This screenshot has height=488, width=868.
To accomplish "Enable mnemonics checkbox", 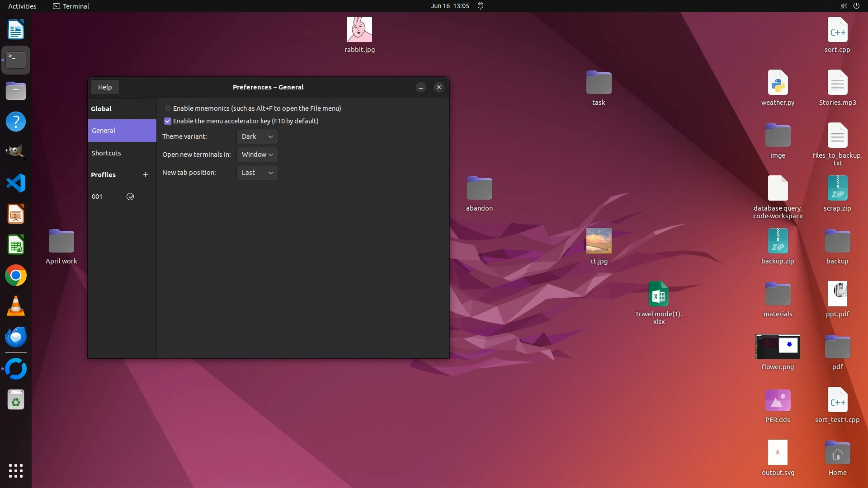I will pyautogui.click(x=168, y=108).
